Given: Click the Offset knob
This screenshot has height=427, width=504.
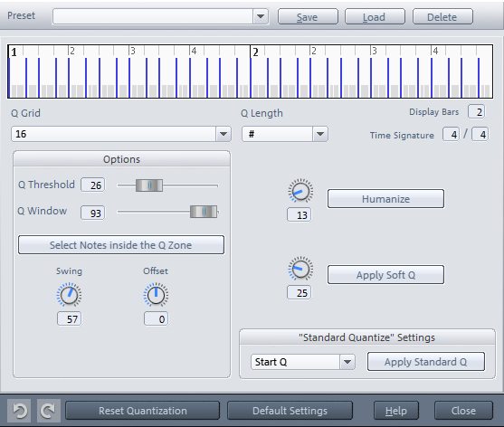Looking at the screenshot, I should tap(156, 295).
